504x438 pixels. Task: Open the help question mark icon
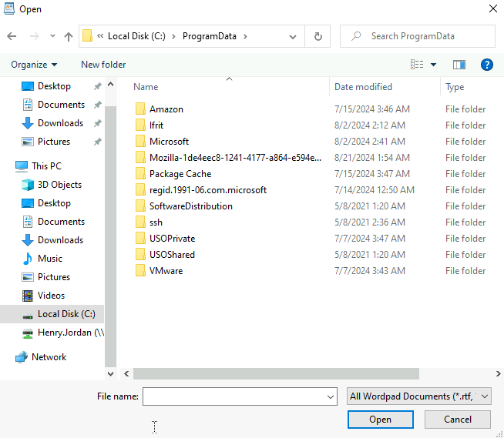coord(486,65)
